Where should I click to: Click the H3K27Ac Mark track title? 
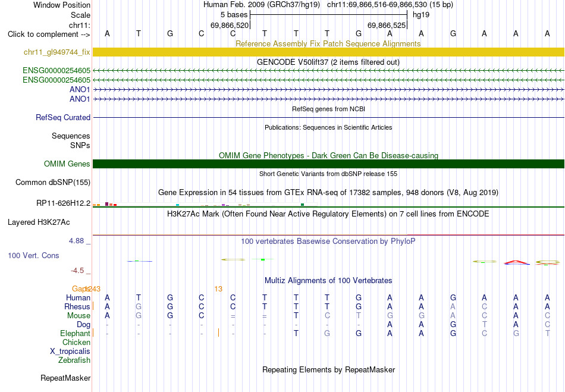(328, 214)
